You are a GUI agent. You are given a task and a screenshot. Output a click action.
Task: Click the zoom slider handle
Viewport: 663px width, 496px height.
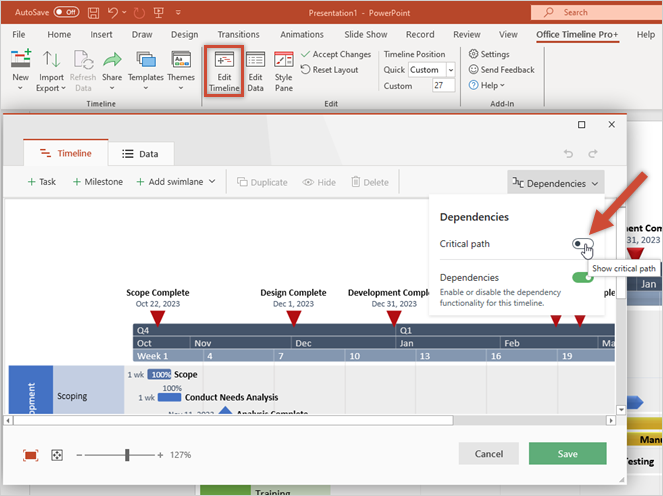pyautogui.click(x=127, y=455)
